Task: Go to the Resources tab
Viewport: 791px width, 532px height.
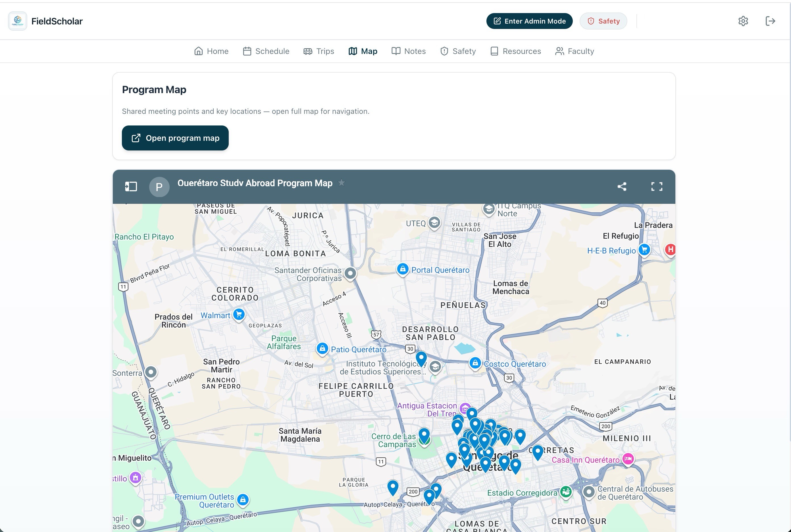Action: [516, 51]
